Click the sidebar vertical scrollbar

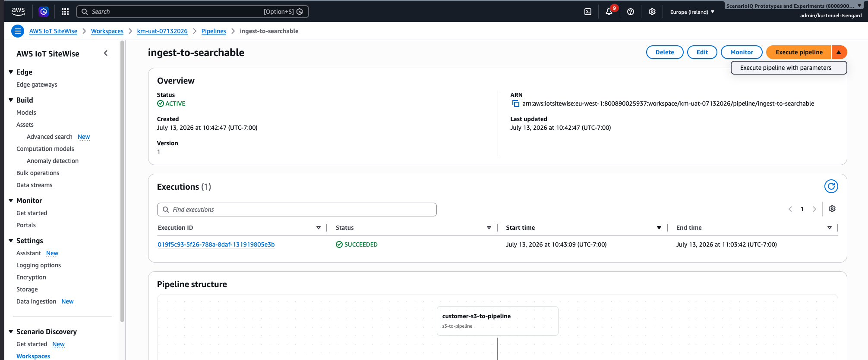pyautogui.click(x=122, y=181)
